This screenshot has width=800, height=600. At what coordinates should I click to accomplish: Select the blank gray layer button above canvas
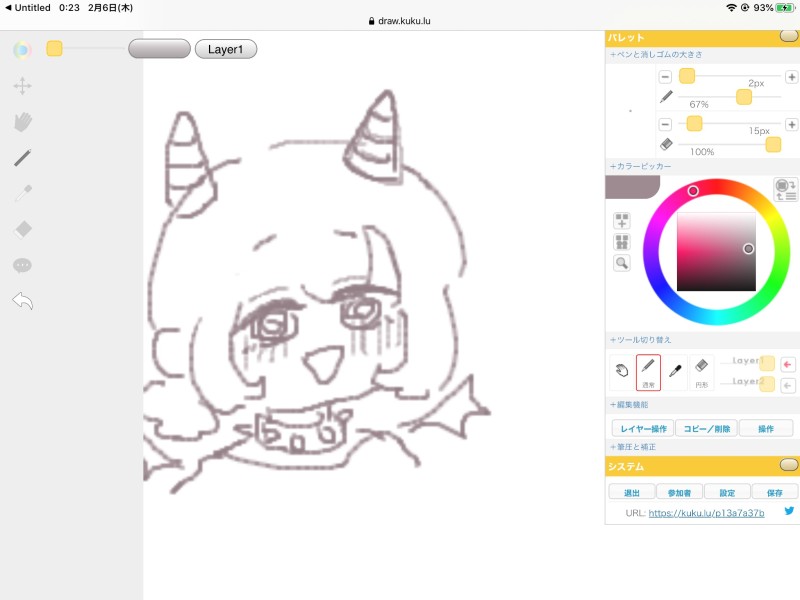tap(159, 49)
